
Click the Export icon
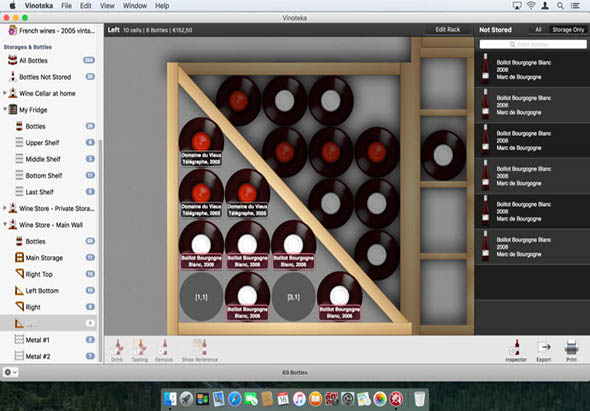tap(544, 350)
